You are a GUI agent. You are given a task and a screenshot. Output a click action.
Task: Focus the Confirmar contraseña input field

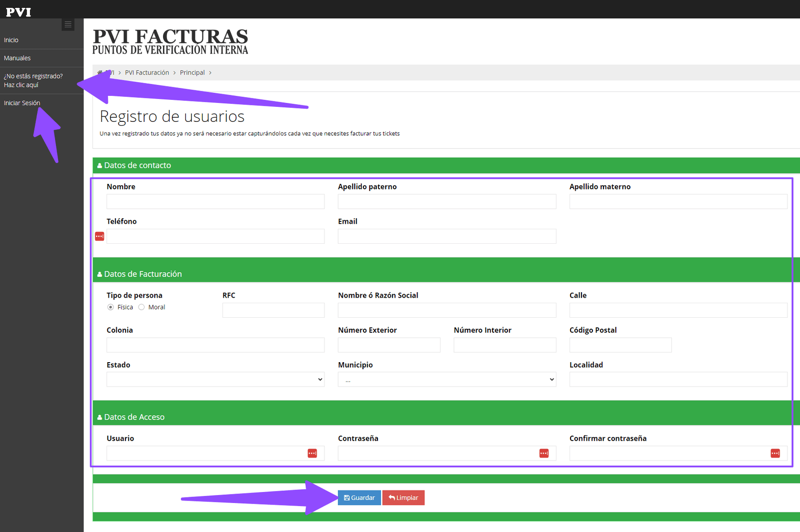678,453
